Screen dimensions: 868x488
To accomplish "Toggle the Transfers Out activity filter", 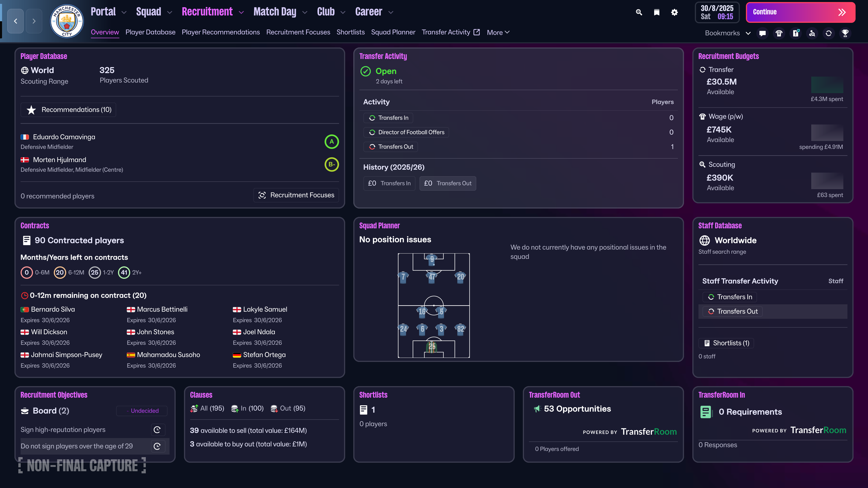I will (391, 146).
